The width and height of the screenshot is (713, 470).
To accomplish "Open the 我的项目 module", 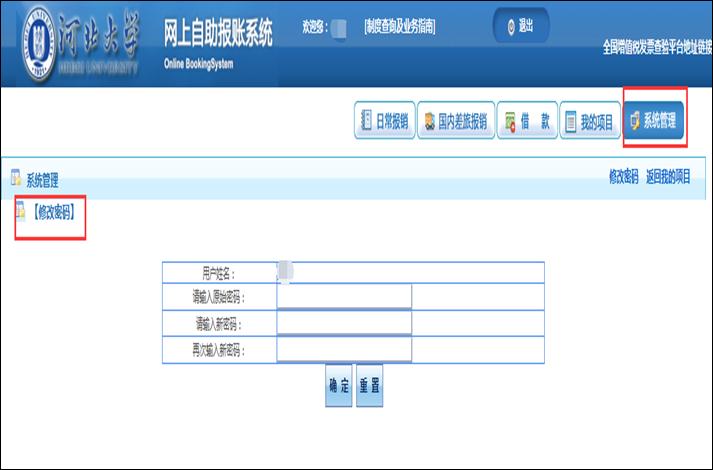I will click(587, 122).
